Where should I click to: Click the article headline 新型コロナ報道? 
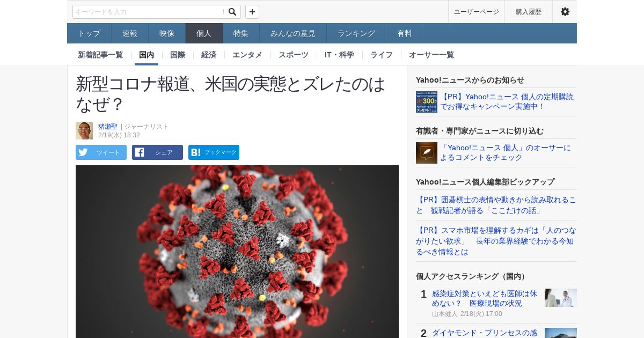pos(231,93)
